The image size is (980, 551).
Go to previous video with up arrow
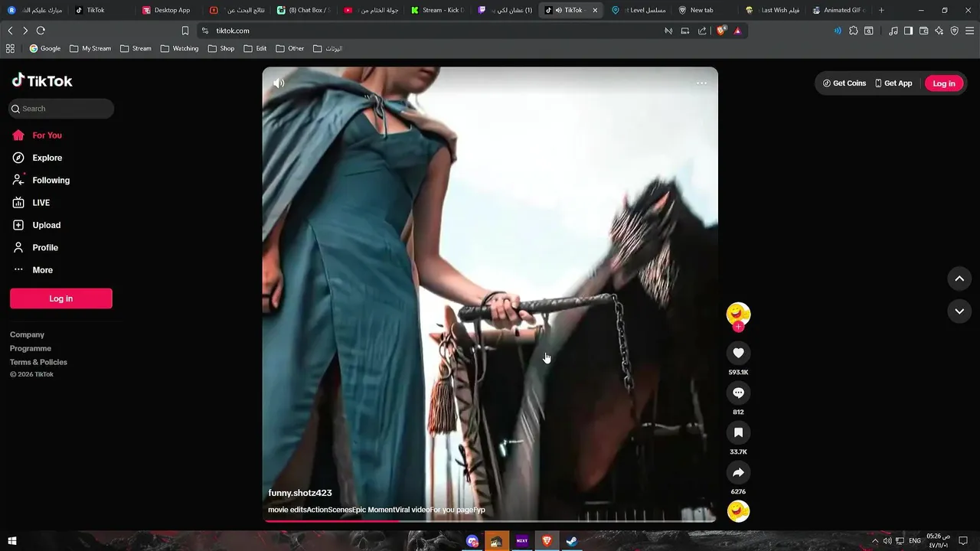[959, 279]
